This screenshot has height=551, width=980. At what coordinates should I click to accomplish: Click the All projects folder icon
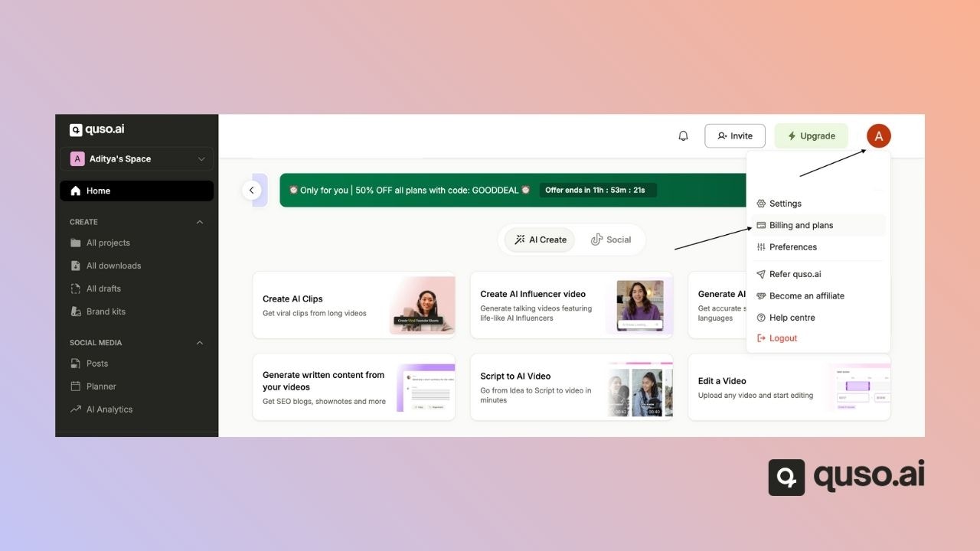[75, 243]
